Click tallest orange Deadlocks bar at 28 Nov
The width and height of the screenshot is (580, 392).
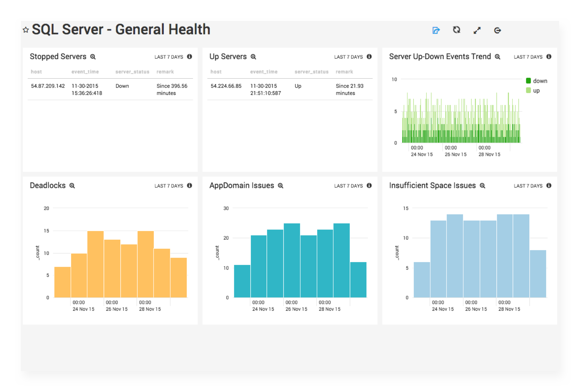point(146,263)
